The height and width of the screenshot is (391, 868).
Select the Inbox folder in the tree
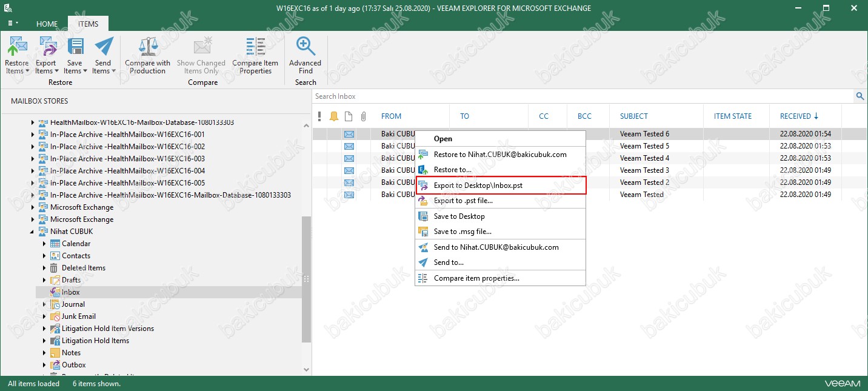point(70,292)
